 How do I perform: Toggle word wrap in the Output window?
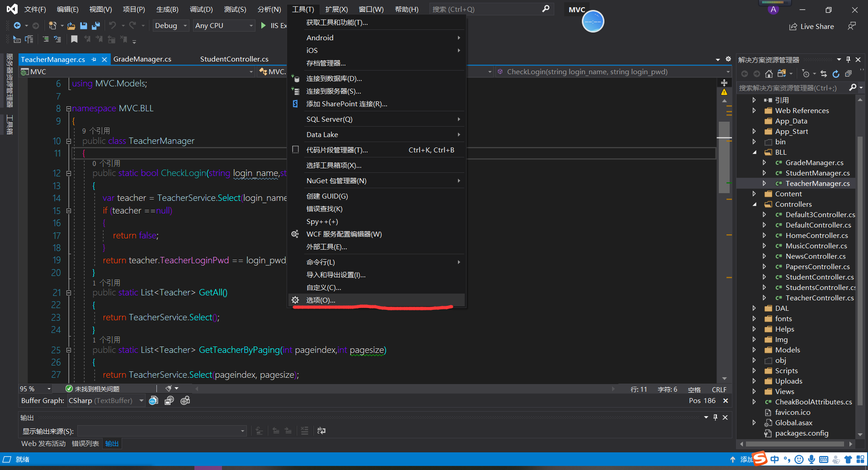321,430
